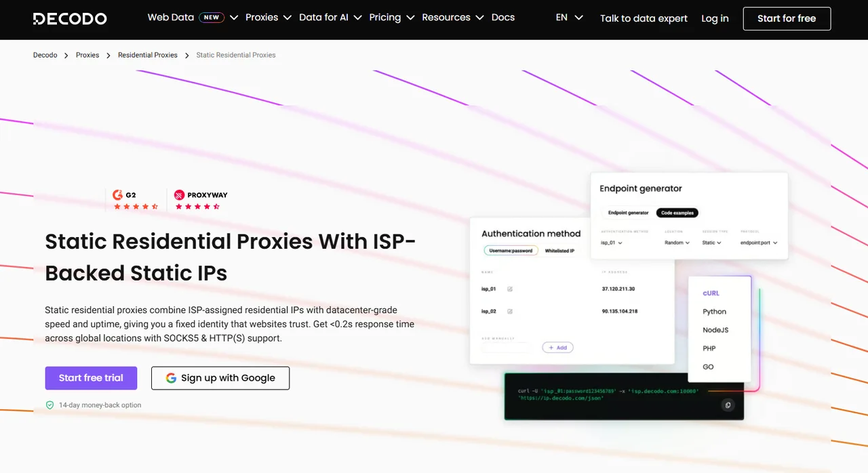Click the Authentication method heading
This screenshot has width=868, height=473.
coord(531,234)
